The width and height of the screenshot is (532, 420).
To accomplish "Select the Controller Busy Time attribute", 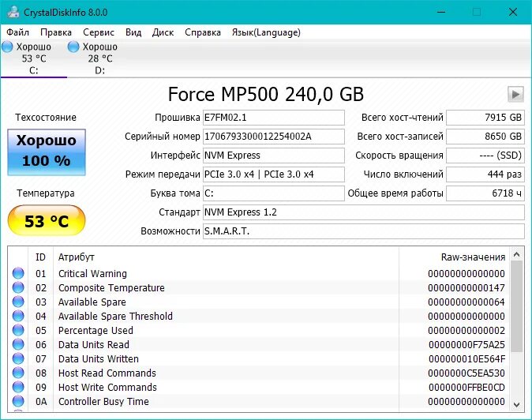I will coord(259,402).
